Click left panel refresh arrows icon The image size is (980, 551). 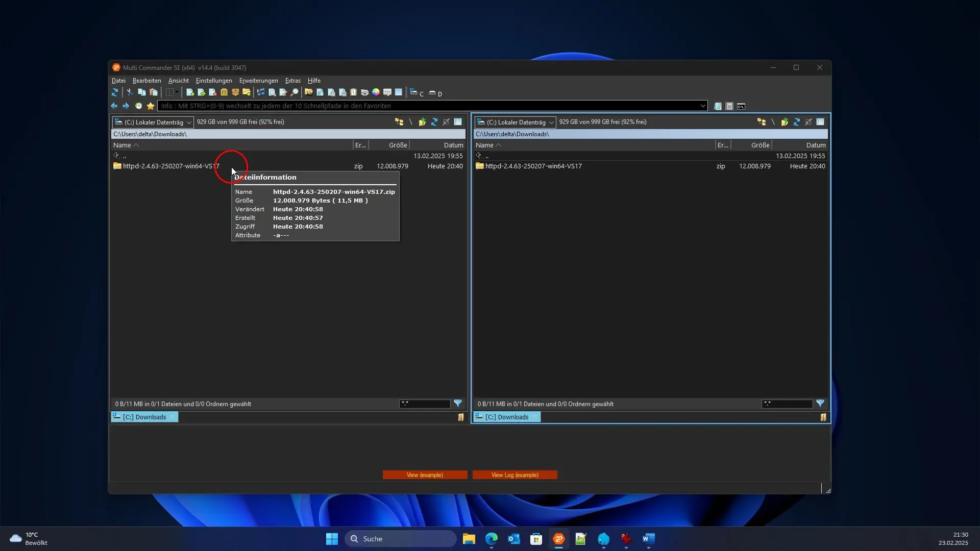pos(434,122)
